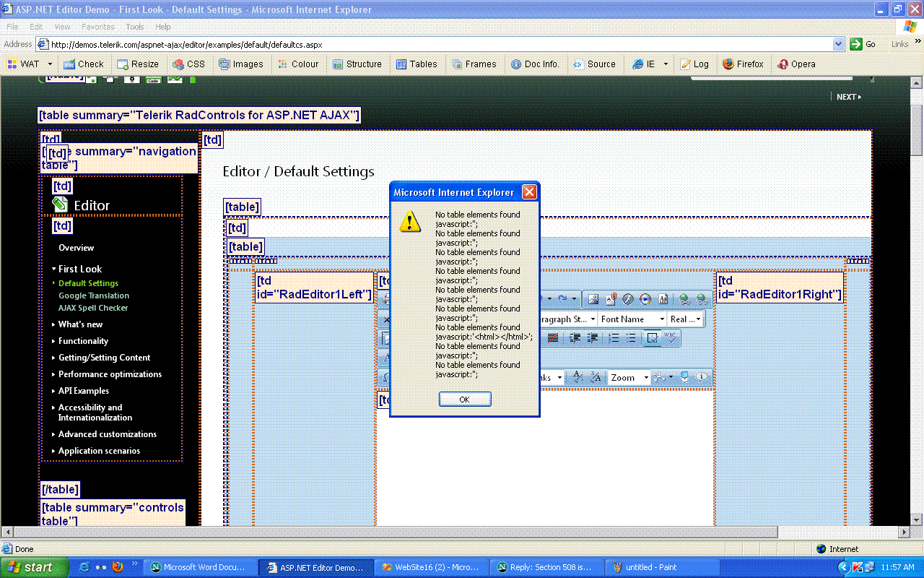Open the Doc Info. toolbar option

pos(535,64)
